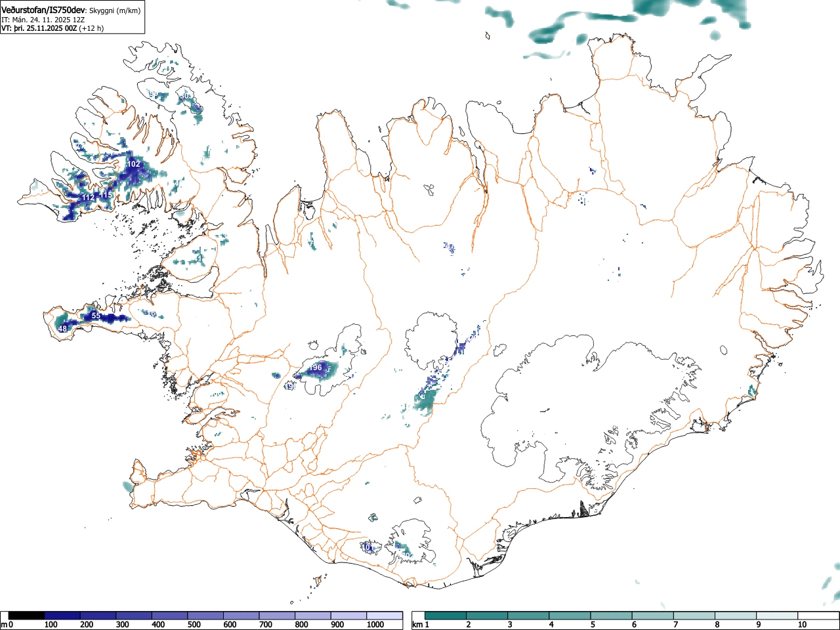The width and height of the screenshot is (840, 630).
Task: Click the 'VT: þri. 25.11.2025 00Z' valid time
Action: 39,28
